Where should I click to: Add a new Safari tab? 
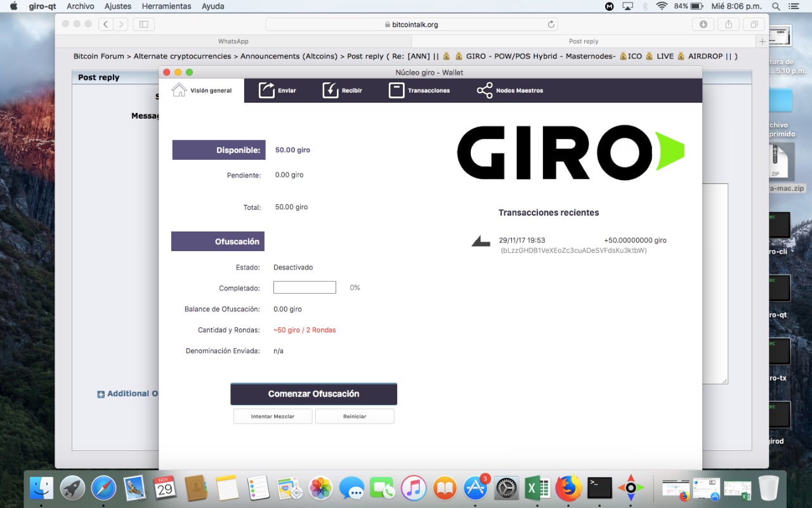[762, 41]
